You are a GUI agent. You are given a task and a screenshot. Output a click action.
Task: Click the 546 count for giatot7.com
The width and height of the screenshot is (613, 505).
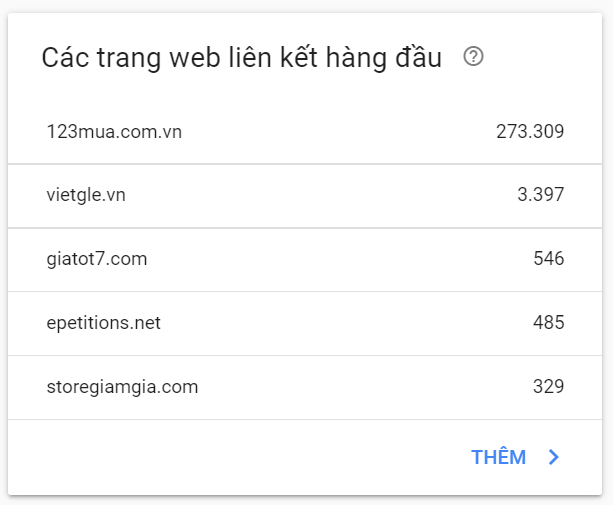pos(549,258)
